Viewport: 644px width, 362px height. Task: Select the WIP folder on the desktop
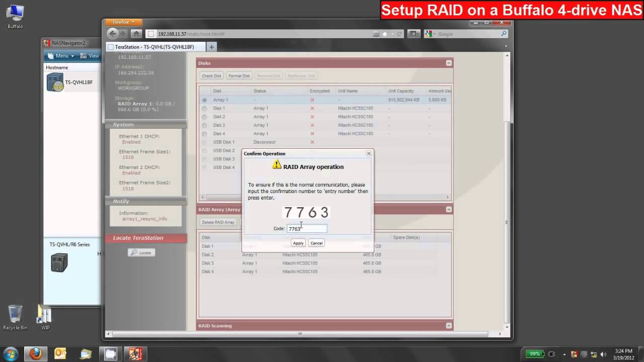(45, 317)
